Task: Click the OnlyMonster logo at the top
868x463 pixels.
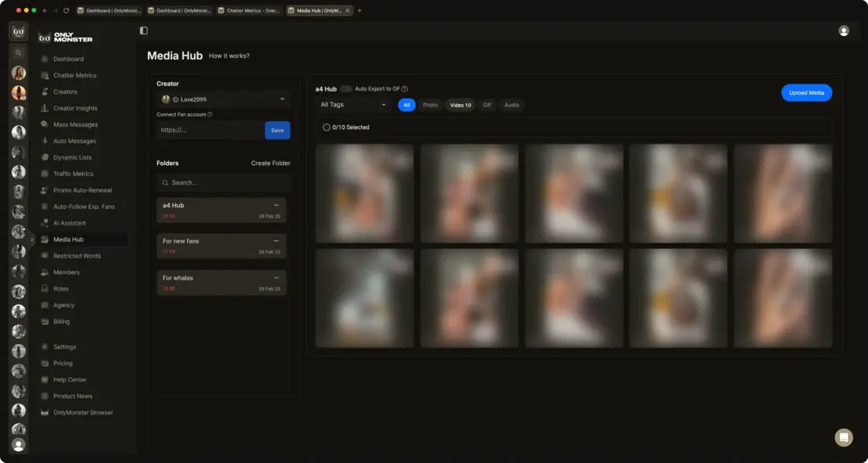Action: (x=66, y=38)
